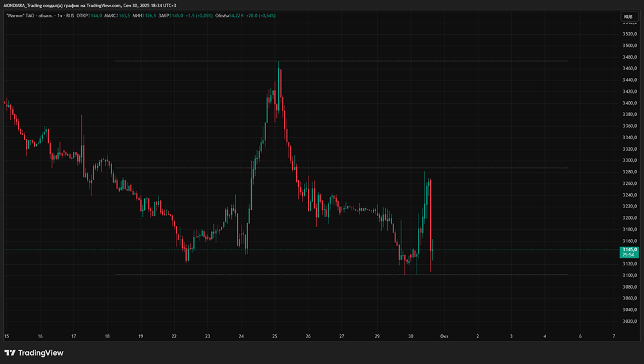Click the TradingView logo icon
The height and width of the screenshot is (364, 644).
(x=10, y=352)
